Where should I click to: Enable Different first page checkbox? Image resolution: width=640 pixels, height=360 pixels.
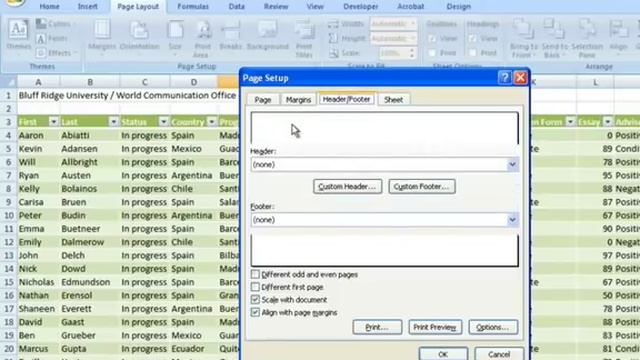[x=255, y=287]
